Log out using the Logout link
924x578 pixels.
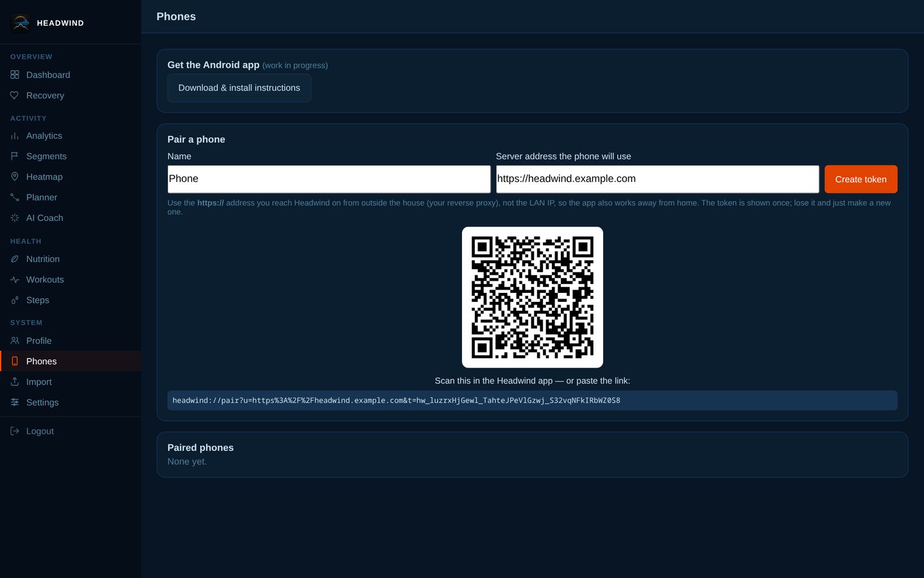71,431
